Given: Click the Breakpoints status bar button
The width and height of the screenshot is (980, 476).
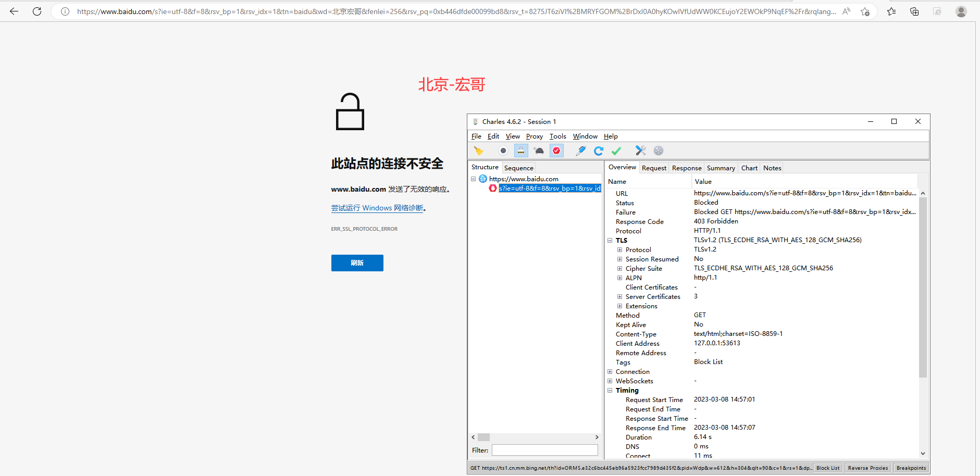Looking at the screenshot, I should click(911, 468).
